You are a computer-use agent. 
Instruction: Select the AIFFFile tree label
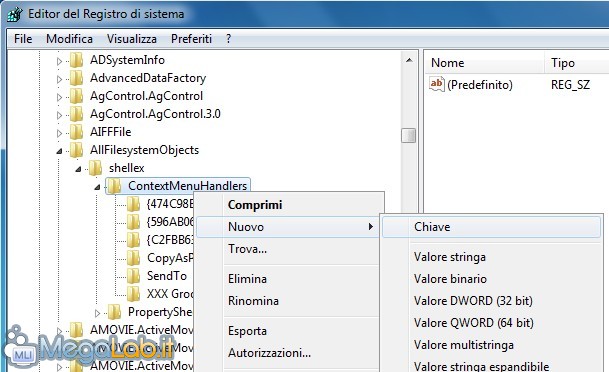pyautogui.click(x=111, y=132)
